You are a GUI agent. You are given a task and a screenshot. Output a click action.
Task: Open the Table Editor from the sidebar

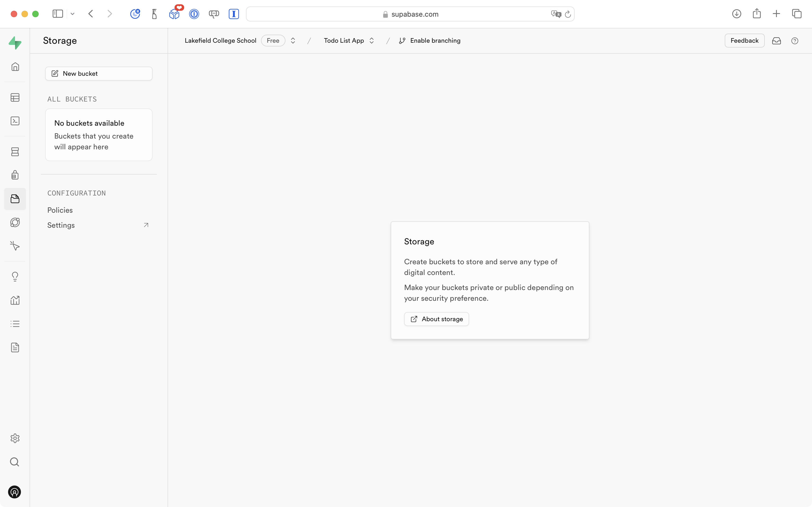tap(15, 97)
